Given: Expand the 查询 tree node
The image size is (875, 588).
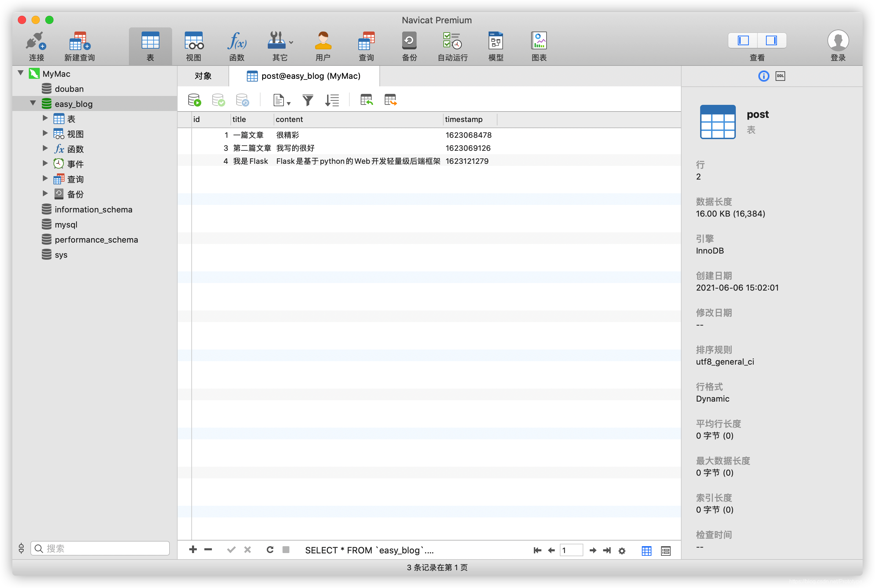Looking at the screenshot, I should click(45, 178).
